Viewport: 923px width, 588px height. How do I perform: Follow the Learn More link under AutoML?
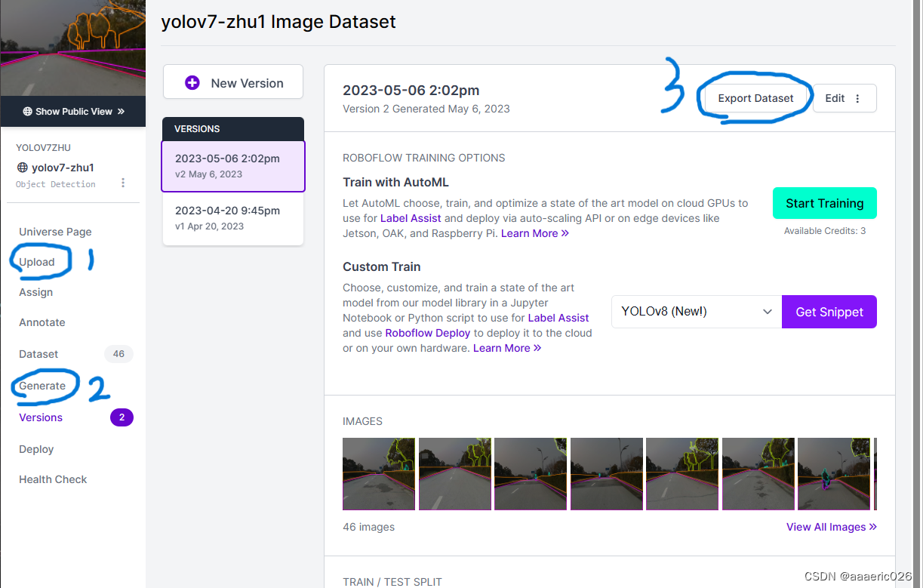[535, 233]
